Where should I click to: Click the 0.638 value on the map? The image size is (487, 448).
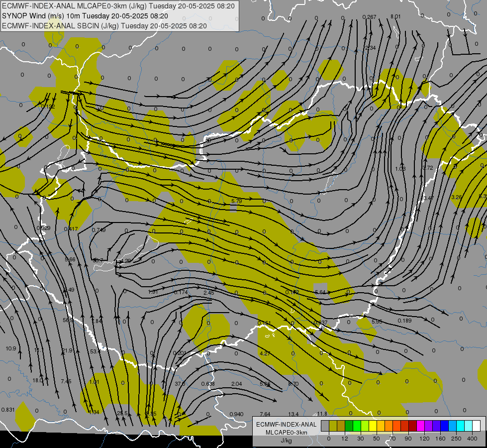tap(208, 384)
